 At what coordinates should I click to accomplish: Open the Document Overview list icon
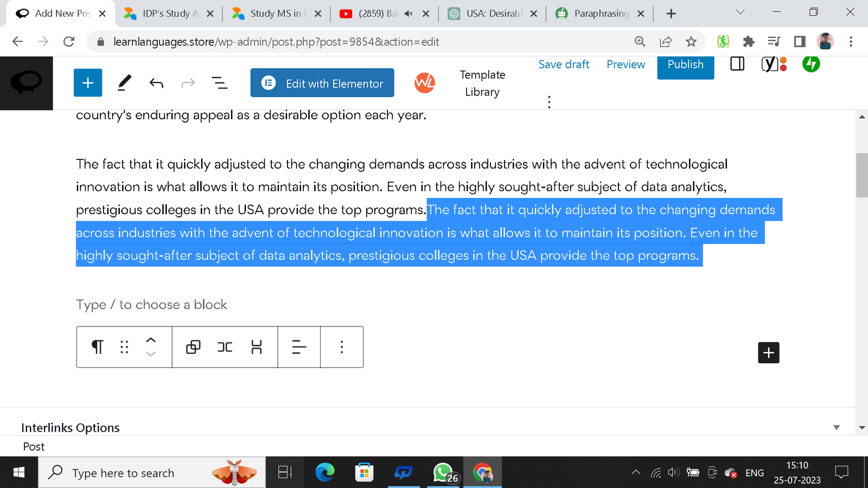click(x=219, y=83)
